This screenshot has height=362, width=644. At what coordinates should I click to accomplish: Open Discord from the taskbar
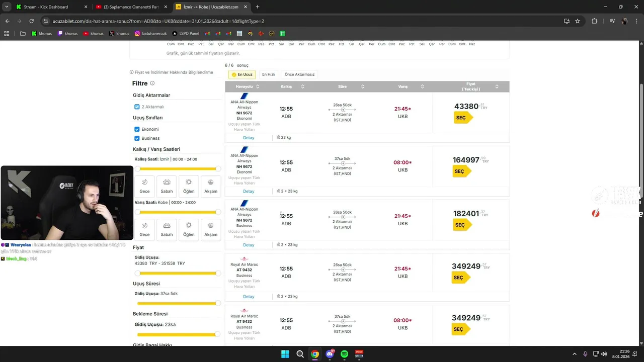pos(330,354)
